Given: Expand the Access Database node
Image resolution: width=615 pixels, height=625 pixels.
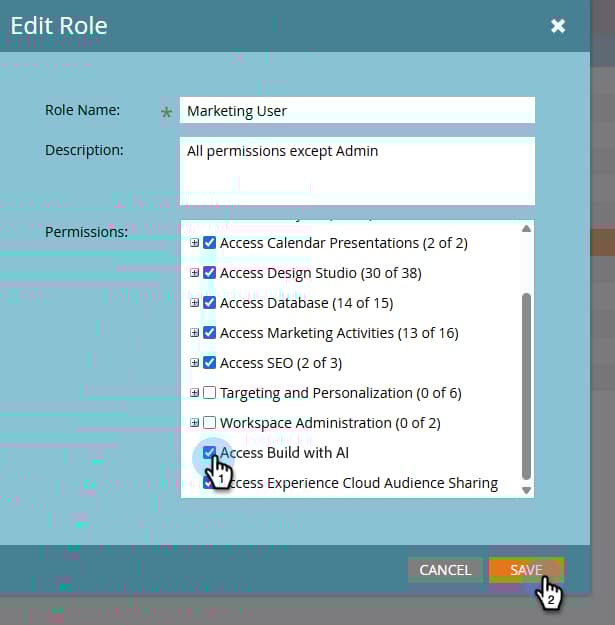Looking at the screenshot, I should (194, 303).
